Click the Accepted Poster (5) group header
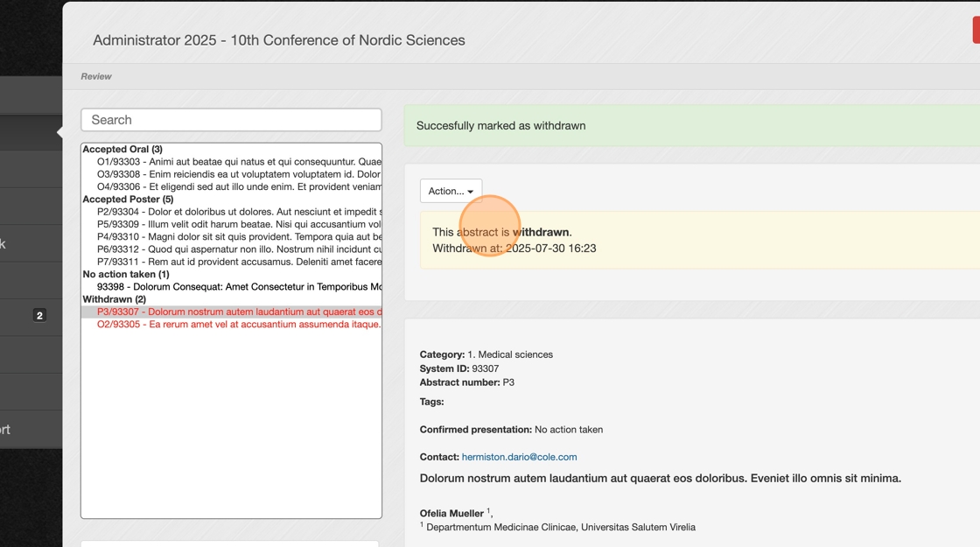This screenshot has height=547, width=980. (128, 200)
